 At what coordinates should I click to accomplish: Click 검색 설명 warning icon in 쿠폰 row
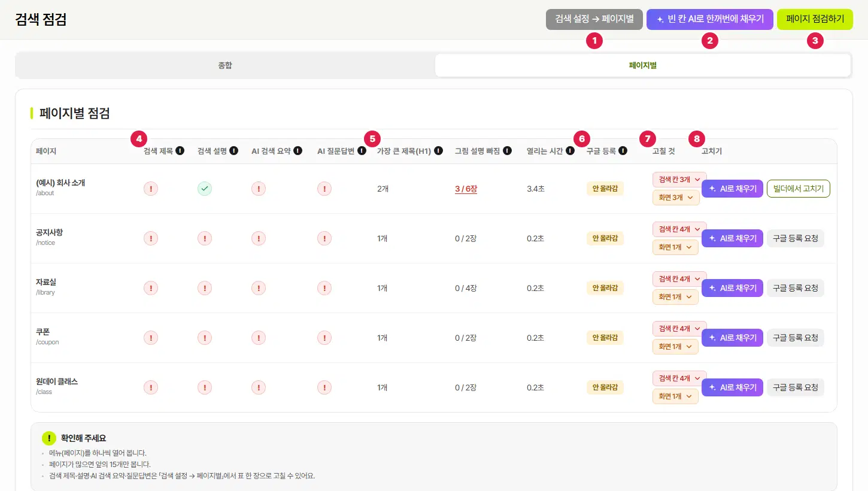tap(205, 338)
